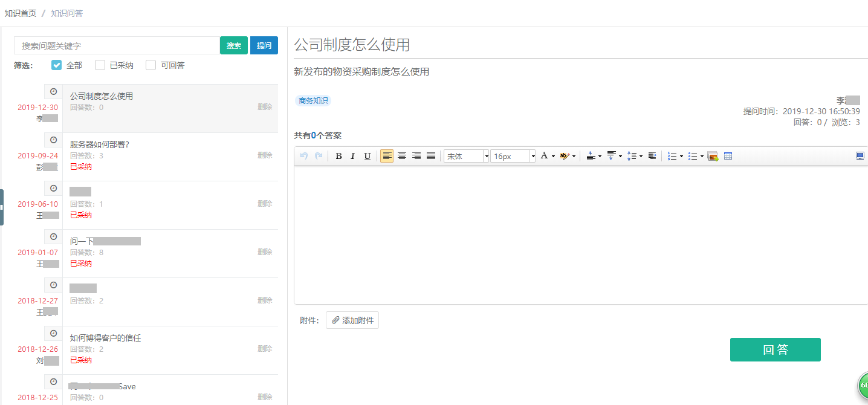868x405 pixels.
Task: Click the 搜索问题关键字 search input field
Action: point(117,45)
